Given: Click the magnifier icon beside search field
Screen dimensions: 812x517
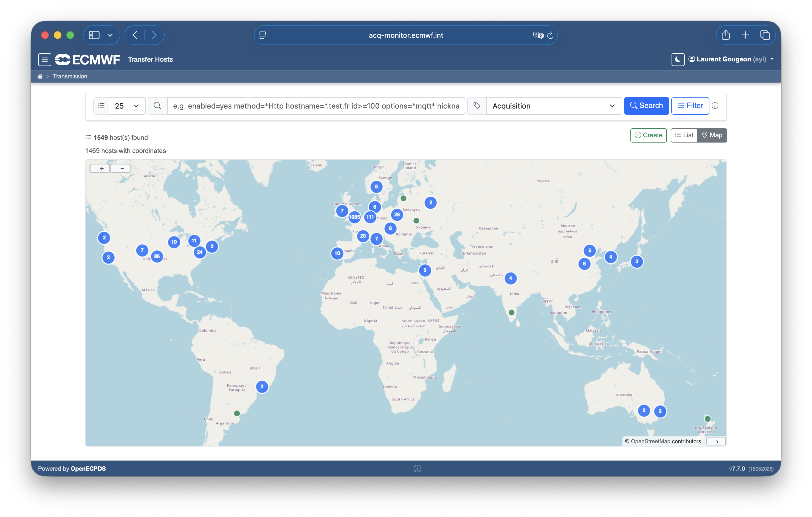Looking at the screenshot, I should point(157,106).
